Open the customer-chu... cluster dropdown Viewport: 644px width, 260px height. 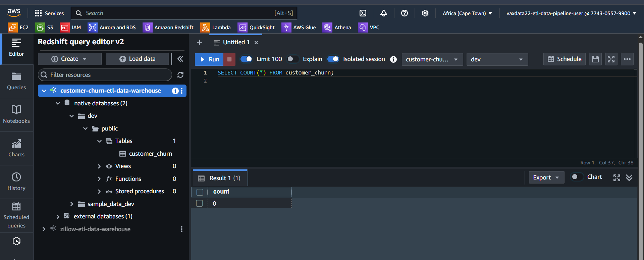pos(432,59)
